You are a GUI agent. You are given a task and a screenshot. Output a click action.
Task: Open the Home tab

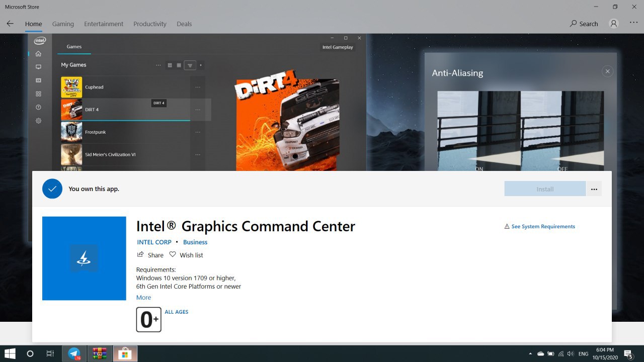(x=34, y=24)
